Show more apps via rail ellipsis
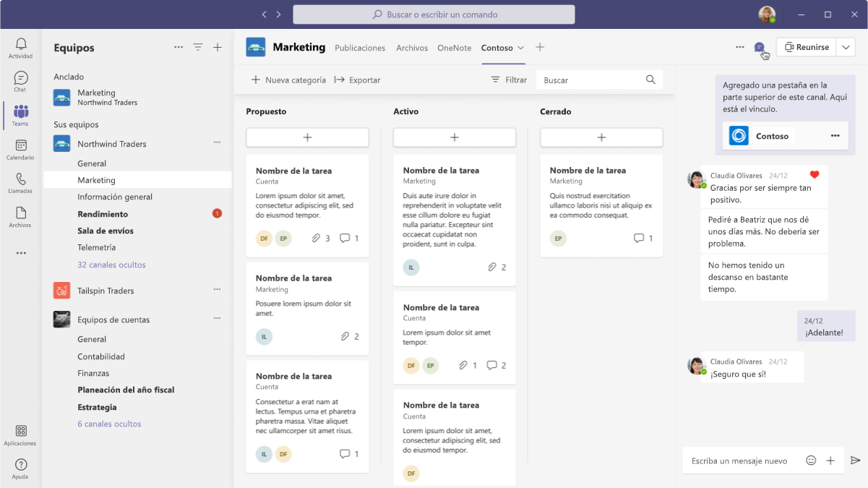Image resolution: width=868 pixels, height=488 pixels. coord(21,253)
